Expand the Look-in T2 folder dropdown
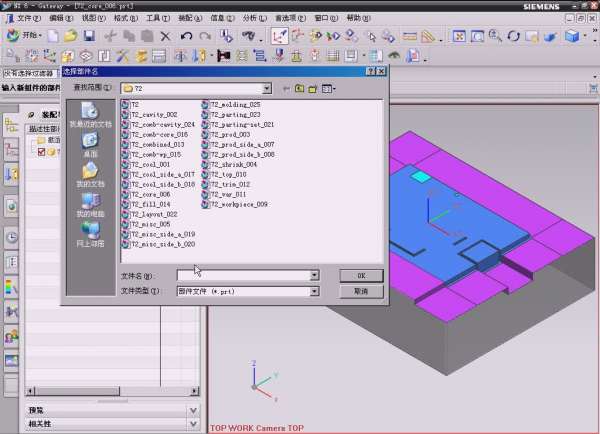The width and height of the screenshot is (600, 434). coord(268,89)
